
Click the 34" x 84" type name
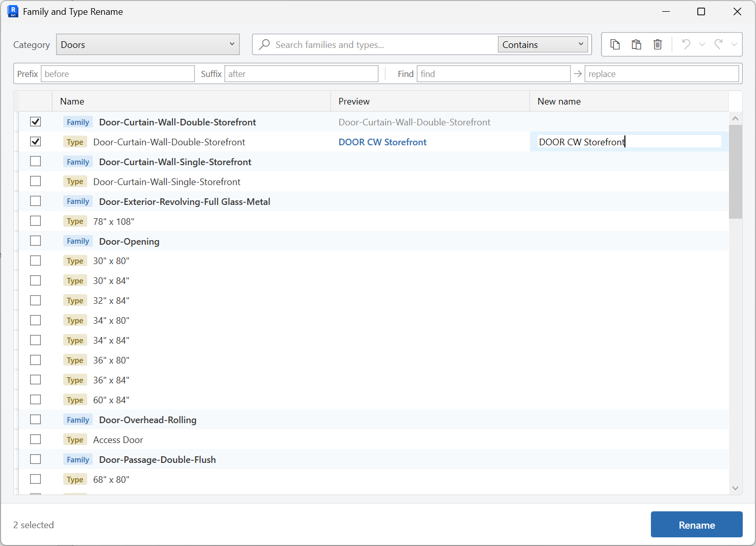click(111, 341)
